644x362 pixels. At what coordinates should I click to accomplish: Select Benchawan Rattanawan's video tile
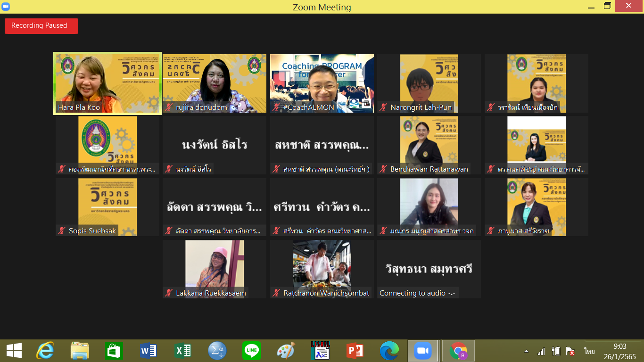tap(429, 145)
